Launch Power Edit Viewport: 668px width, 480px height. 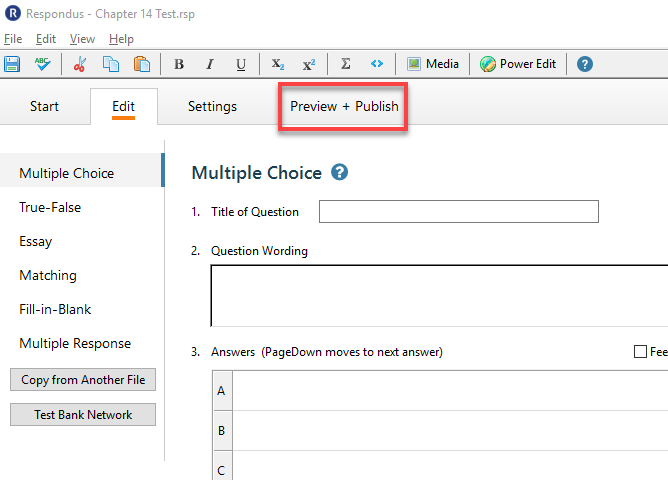click(518, 64)
